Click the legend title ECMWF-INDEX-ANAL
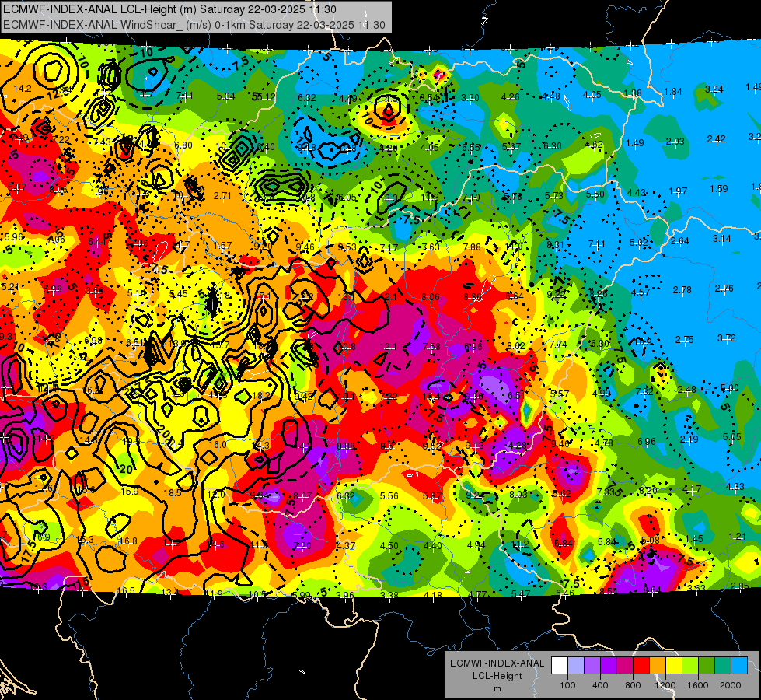Viewport: 761px width, 700px height. [x=497, y=663]
